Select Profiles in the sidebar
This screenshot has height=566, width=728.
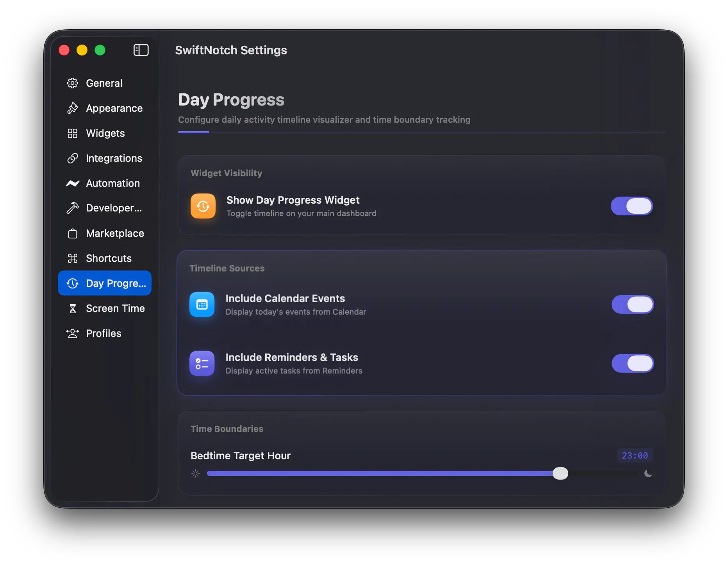pos(105,333)
